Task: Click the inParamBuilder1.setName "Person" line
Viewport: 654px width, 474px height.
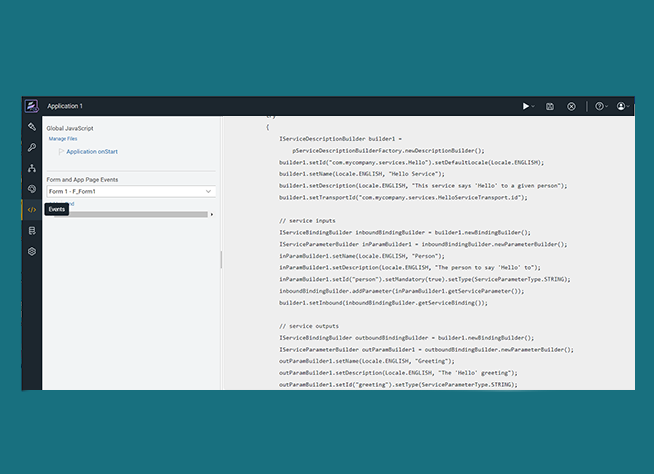Action: (362, 256)
